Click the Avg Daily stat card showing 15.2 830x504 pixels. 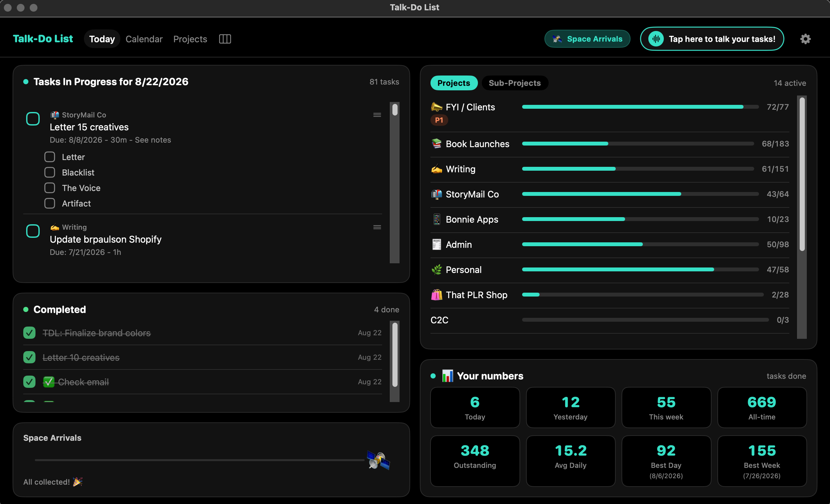[571, 461]
